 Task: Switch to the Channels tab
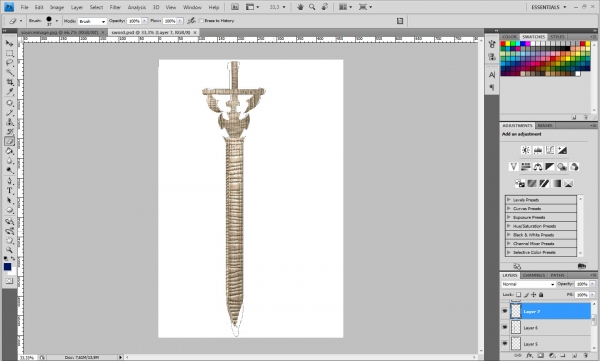click(533, 275)
